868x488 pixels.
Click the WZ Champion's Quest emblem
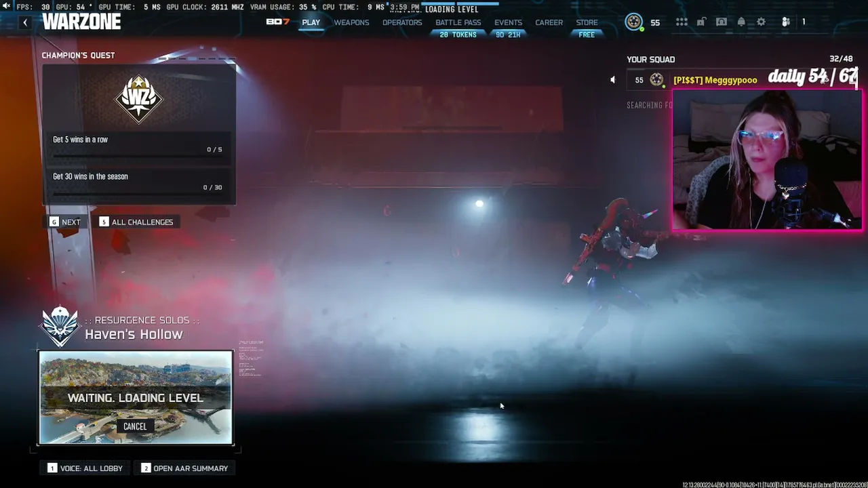tap(139, 98)
